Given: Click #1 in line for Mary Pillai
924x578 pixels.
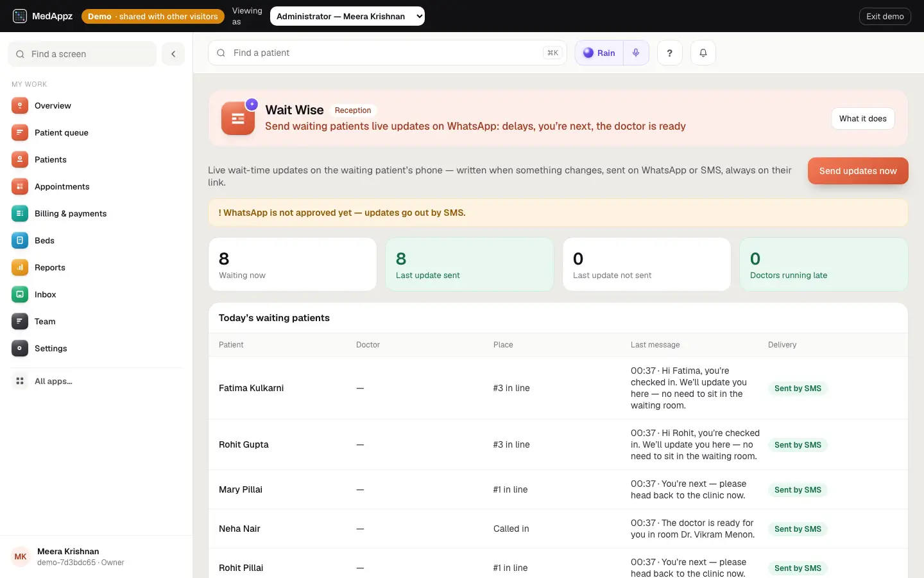Looking at the screenshot, I should click(x=511, y=489).
